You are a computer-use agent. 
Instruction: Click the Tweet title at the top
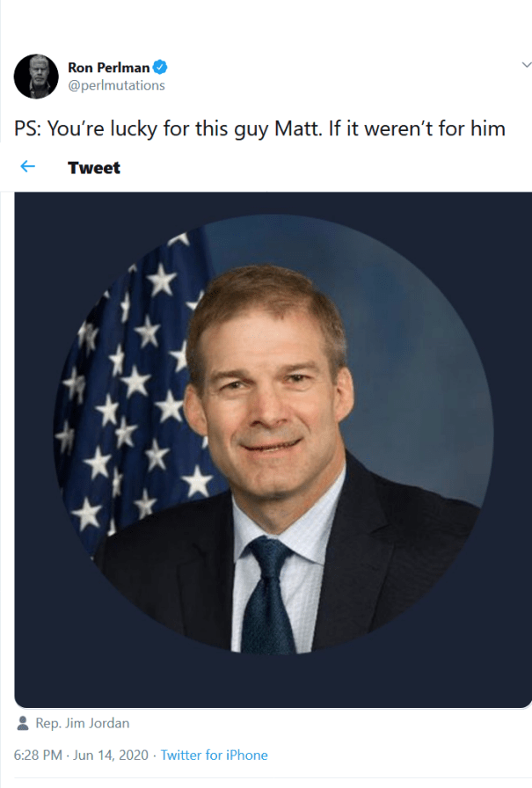(93, 167)
